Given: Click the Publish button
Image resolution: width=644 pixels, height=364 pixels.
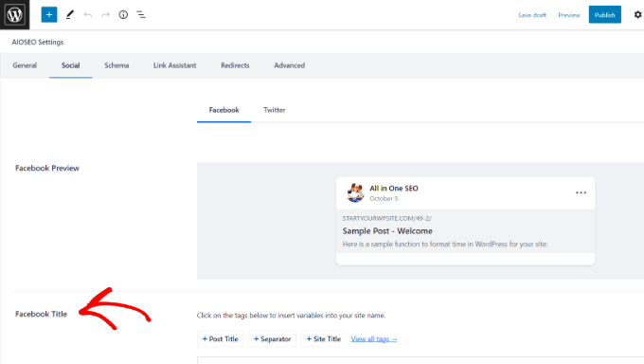Looking at the screenshot, I should (x=604, y=15).
